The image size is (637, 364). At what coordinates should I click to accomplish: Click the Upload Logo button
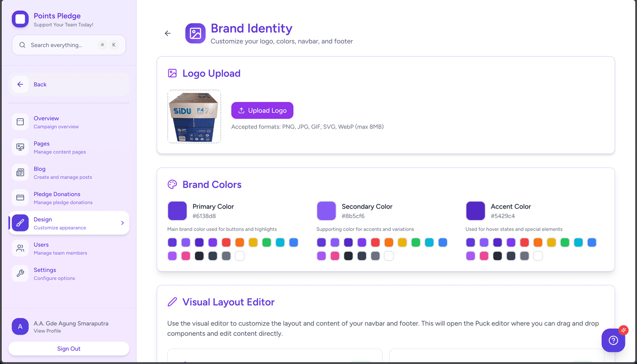262,110
